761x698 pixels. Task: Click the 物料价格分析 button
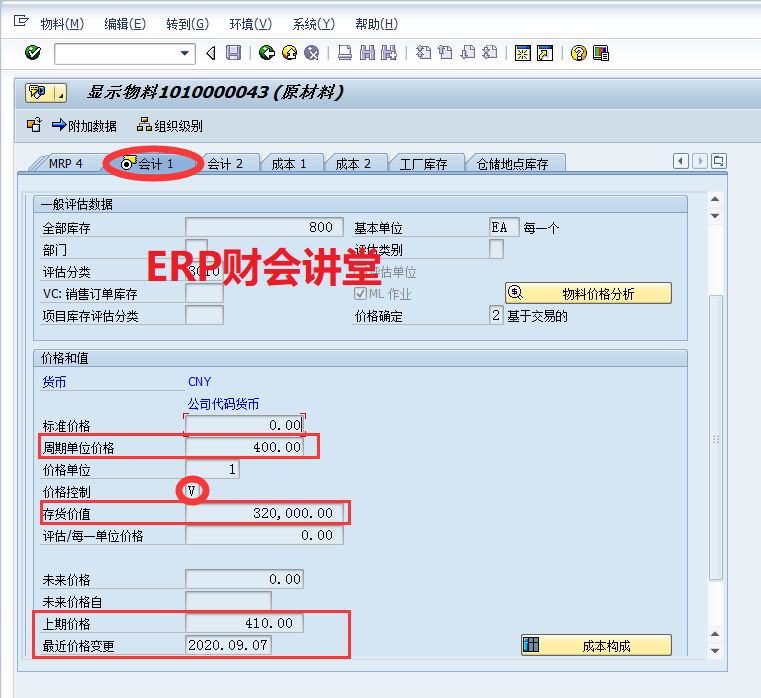[588, 293]
